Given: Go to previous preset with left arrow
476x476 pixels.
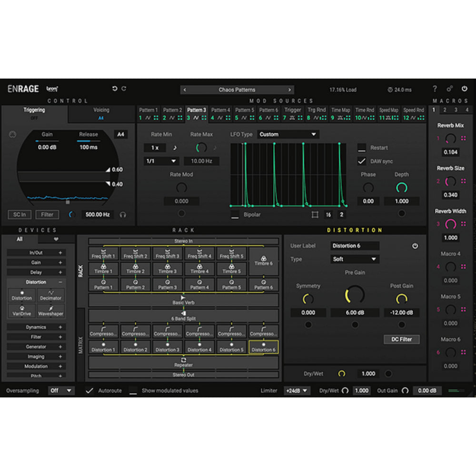Looking at the screenshot, I should coord(185,90).
